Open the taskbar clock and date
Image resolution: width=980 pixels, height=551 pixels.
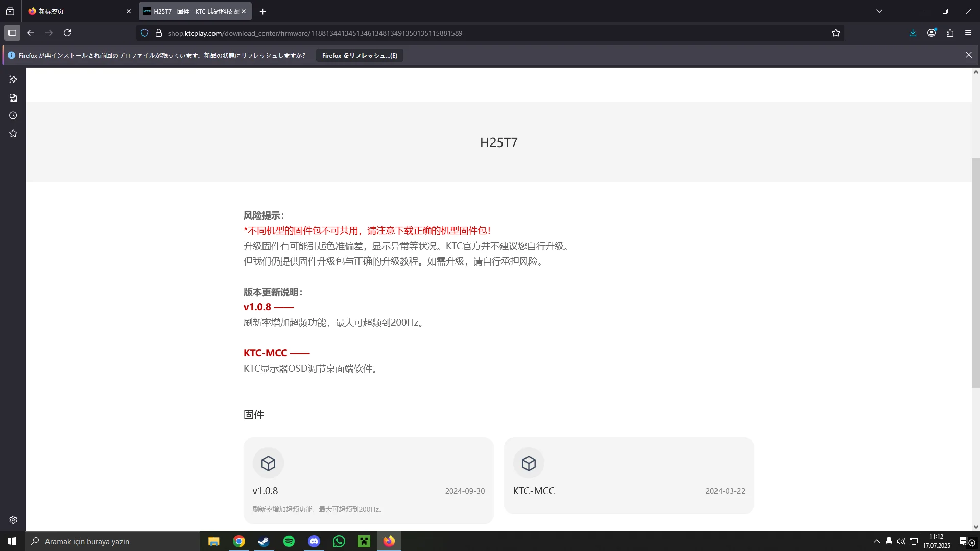pos(936,541)
